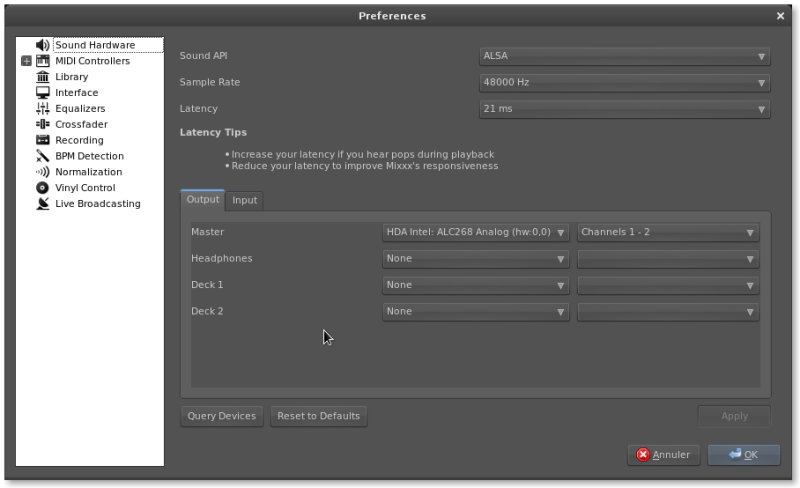
Task: Click the Apply button
Action: [x=734, y=416]
